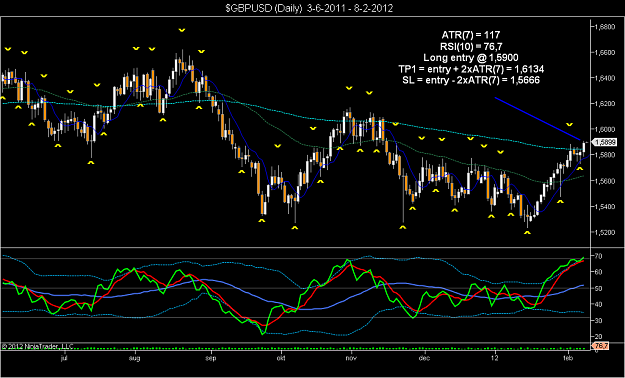The height and width of the screenshot is (378, 625).
Task: Click the 'TP1 = entry + 2xATR(7) = 1,6134' text
Action: [472, 69]
